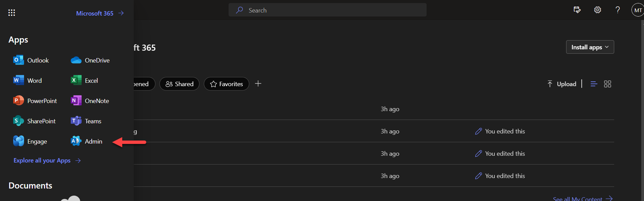Switch to list view layout
This screenshot has height=201, width=644.
click(x=594, y=84)
